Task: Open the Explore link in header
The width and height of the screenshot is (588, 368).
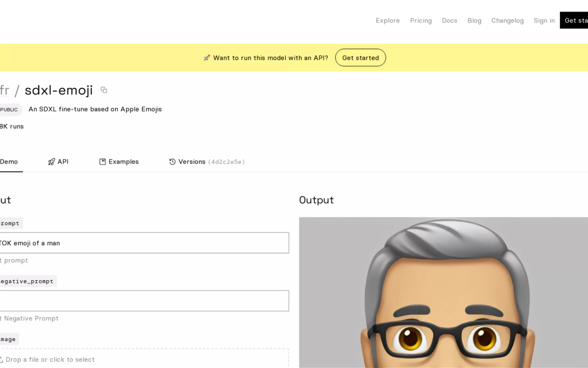Action: tap(388, 21)
